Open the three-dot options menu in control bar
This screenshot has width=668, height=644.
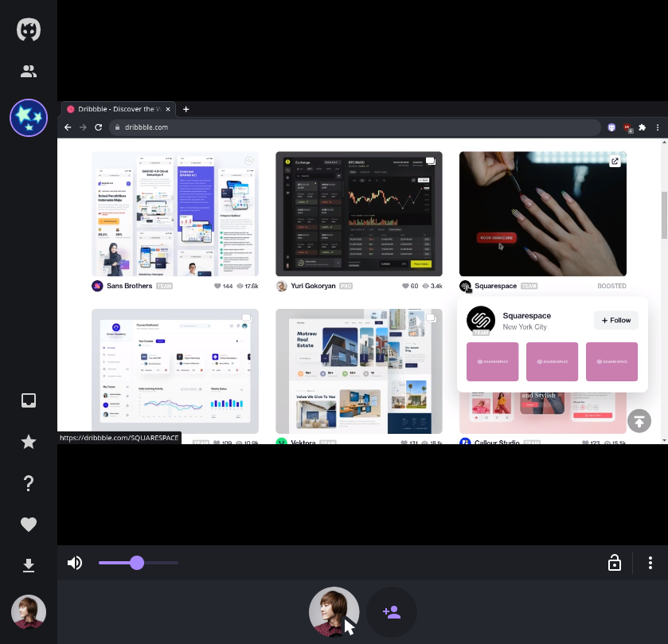(650, 563)
